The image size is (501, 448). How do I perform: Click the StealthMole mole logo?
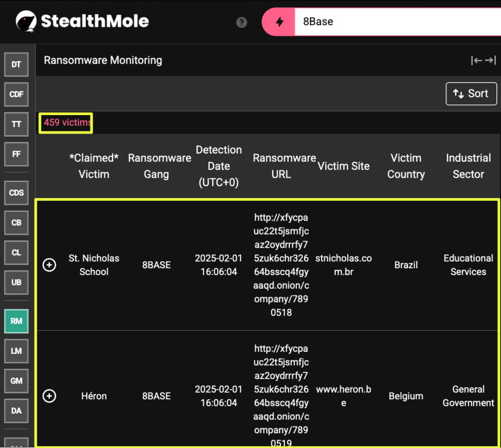[26, 22]
